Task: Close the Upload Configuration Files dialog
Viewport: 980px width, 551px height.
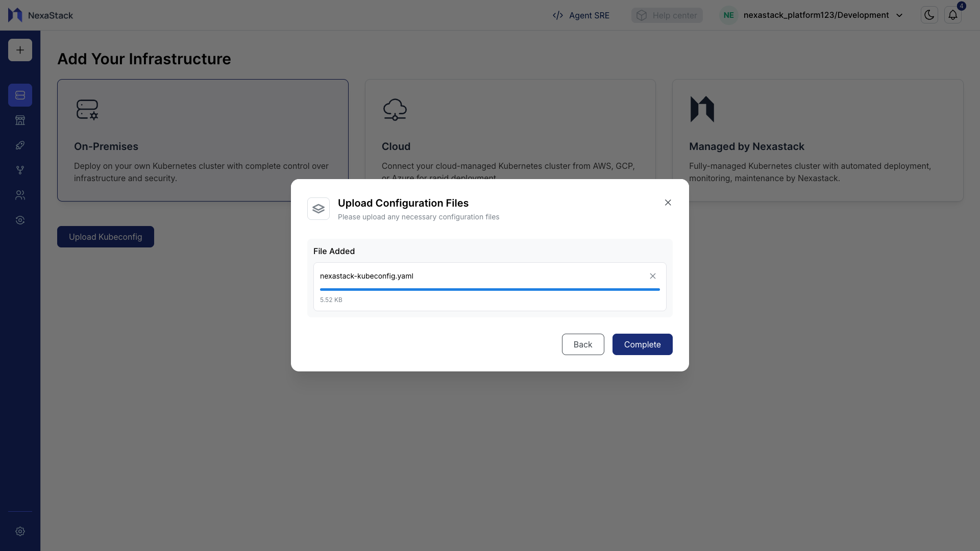Action: (668, 203)
